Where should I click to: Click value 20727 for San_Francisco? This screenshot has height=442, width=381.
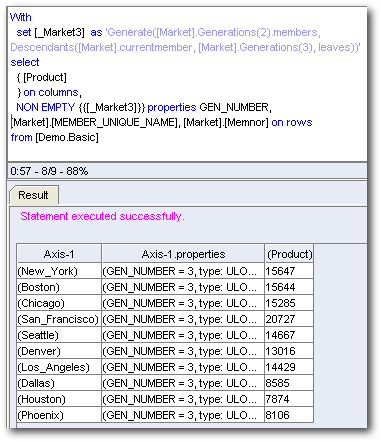(x=289, y=319)
